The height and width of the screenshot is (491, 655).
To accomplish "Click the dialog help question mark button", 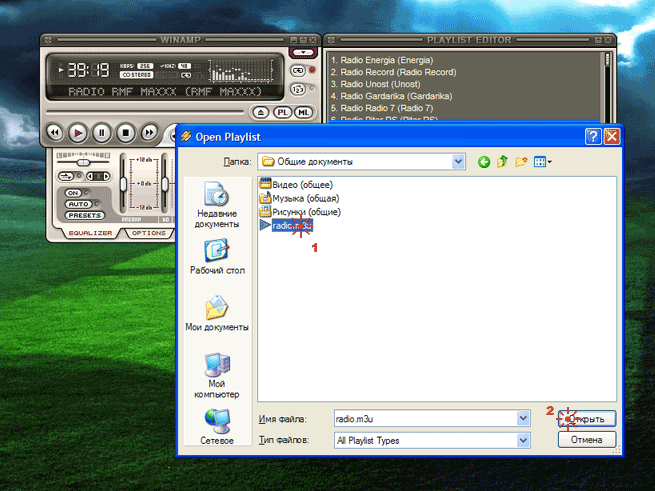I will 593,137.
